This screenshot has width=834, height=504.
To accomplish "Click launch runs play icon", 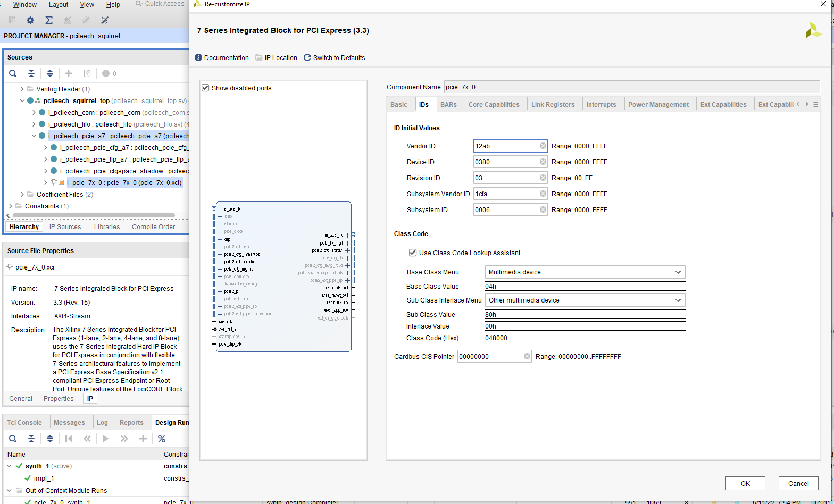I will coord(105,439).
